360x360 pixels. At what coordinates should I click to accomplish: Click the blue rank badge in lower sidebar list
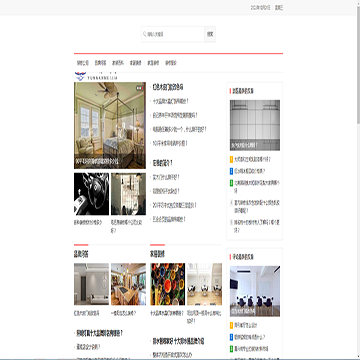[232, 337]
